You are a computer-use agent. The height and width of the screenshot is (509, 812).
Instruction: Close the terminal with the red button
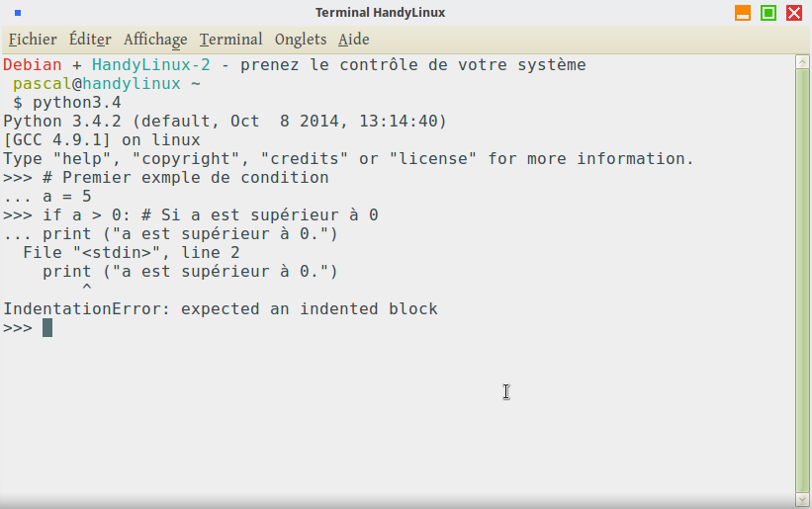(x=793, y=13)
